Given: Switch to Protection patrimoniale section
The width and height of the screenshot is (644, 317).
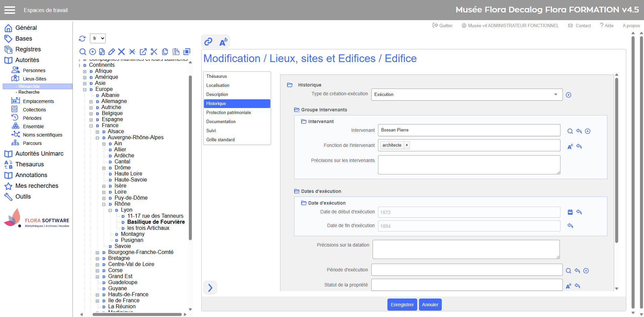Looking at the screenshot, I should coord(228,113).
